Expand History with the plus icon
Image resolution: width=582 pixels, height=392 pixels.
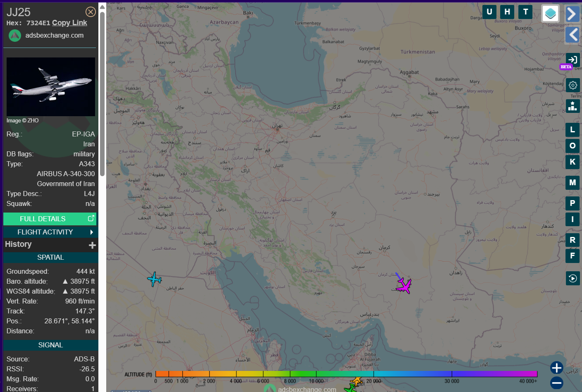(92, 245)
